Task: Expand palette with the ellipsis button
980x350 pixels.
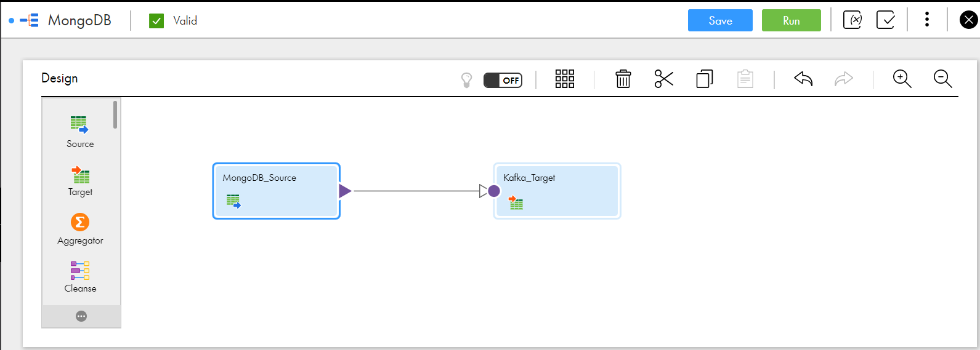Action: click(x=81, y=316)
